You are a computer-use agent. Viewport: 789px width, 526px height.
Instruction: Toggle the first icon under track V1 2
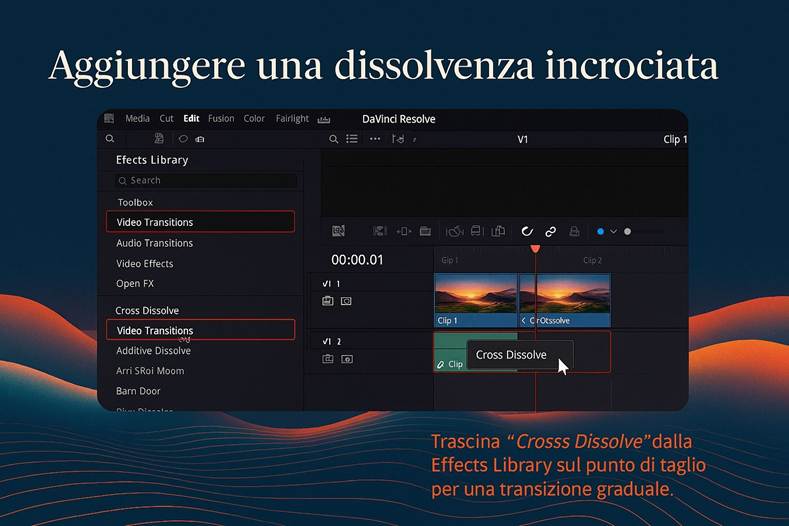pyautogui.click(x=328, y=359)
